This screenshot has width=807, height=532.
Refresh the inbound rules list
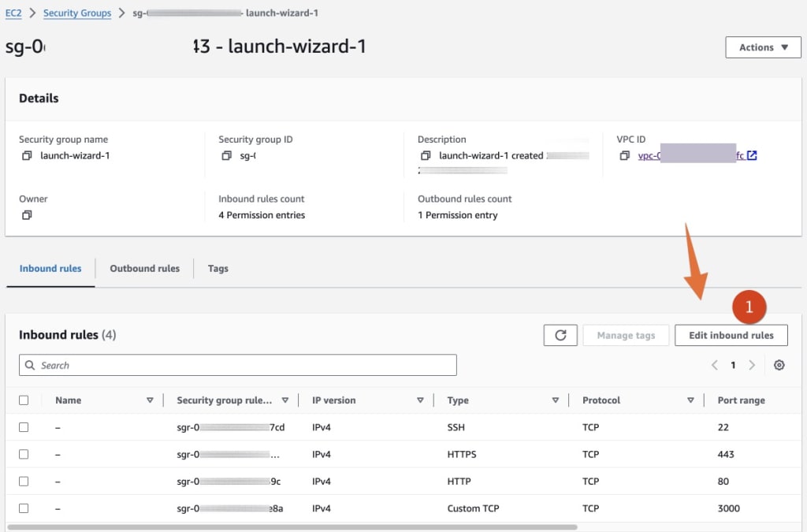pos(560,336)
